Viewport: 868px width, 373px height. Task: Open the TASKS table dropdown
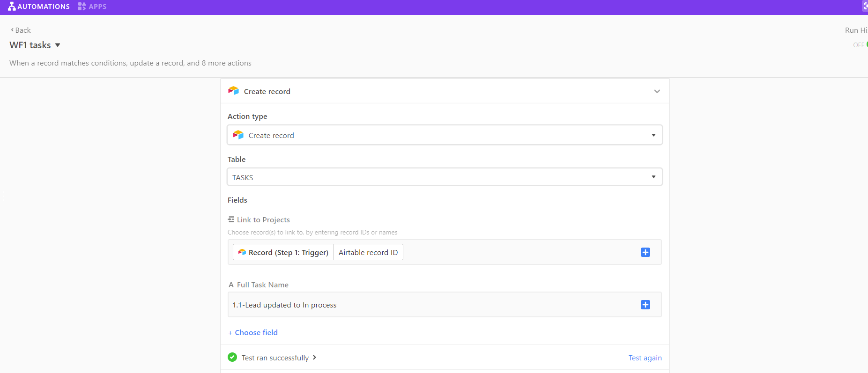click(x=445, y=177)
